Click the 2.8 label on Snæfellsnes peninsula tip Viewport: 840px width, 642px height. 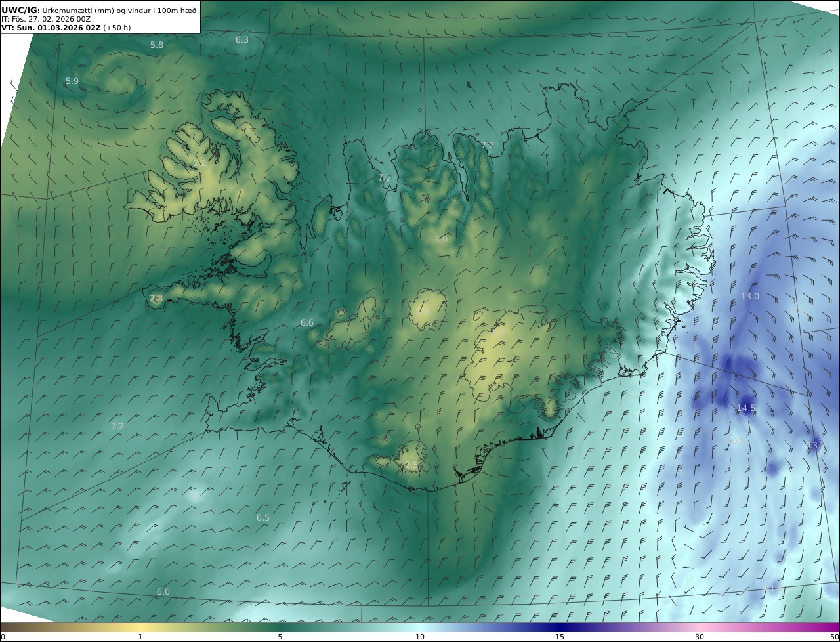pyautogui.click(x=156, y=299)
